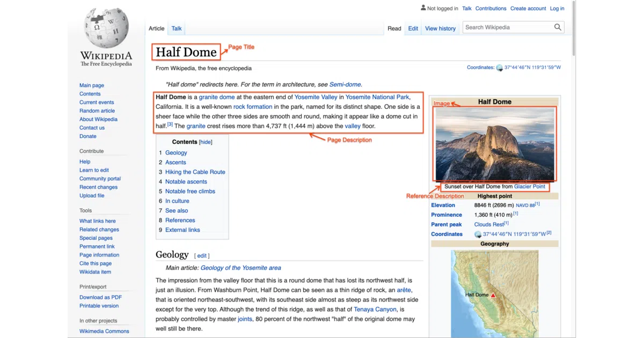644x338 pixels.
Task: Open Special pages
Action: pos(96,238)
